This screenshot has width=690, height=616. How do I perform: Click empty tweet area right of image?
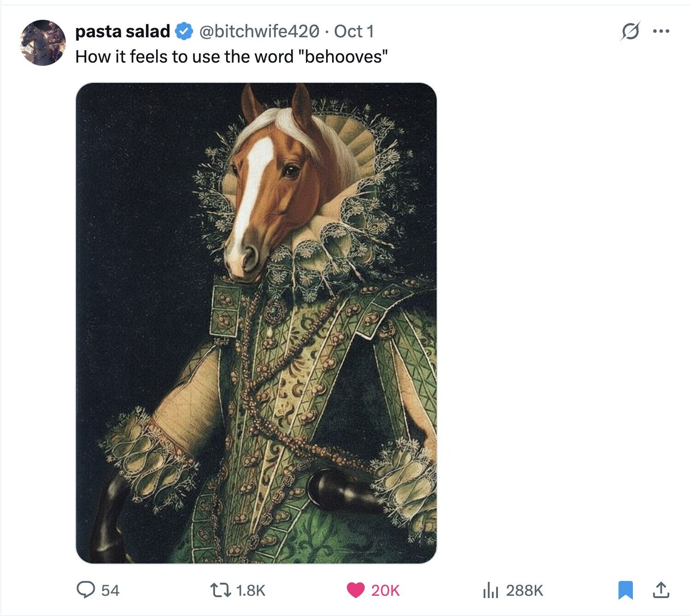[553, 322]
